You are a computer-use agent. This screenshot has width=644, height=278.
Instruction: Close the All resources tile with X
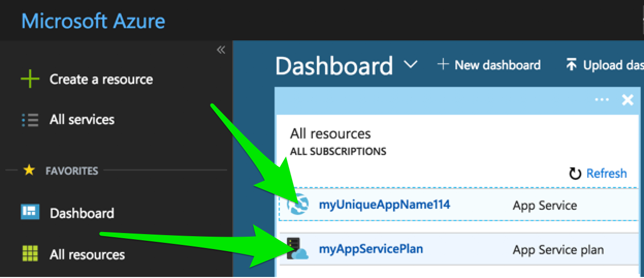click(x=627, y=100)
